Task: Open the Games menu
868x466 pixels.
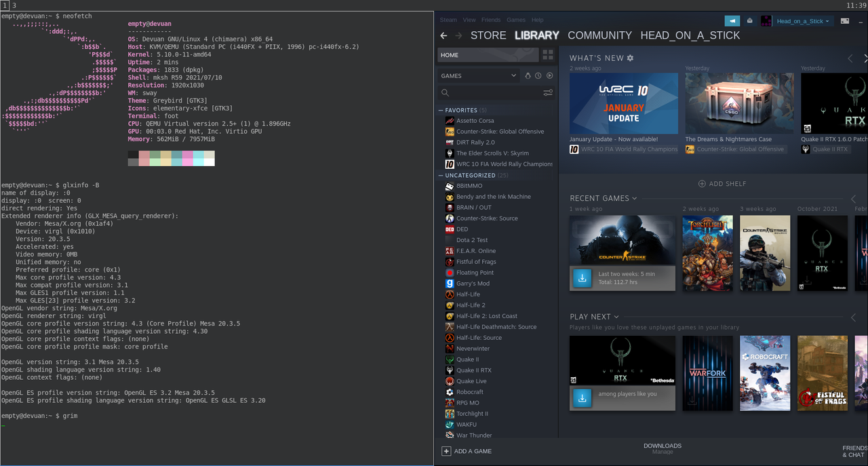Action: click(x=516, y=20)
